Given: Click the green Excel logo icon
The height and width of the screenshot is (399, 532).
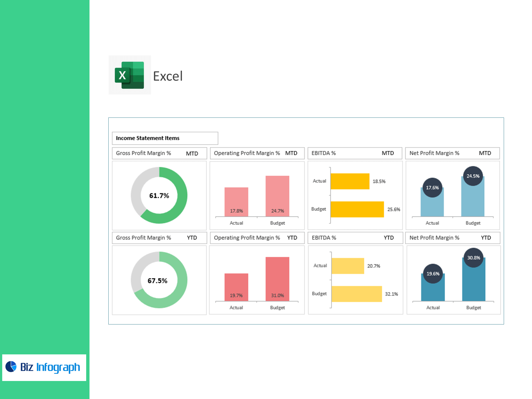Looking at the screenshot, I should 129,75.
